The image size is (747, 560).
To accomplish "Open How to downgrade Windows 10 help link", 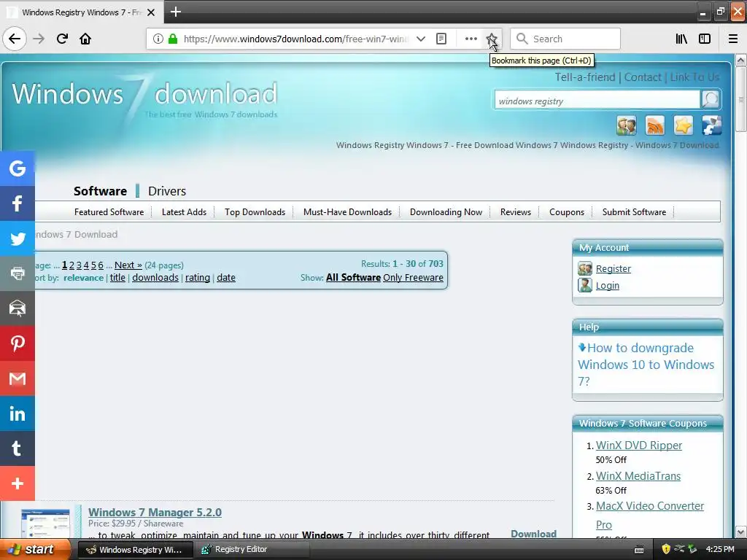I will (646, 365).
